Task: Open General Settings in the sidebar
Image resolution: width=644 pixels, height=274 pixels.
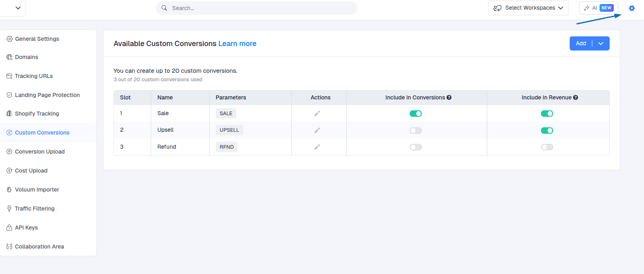Action: pos(37,39)
